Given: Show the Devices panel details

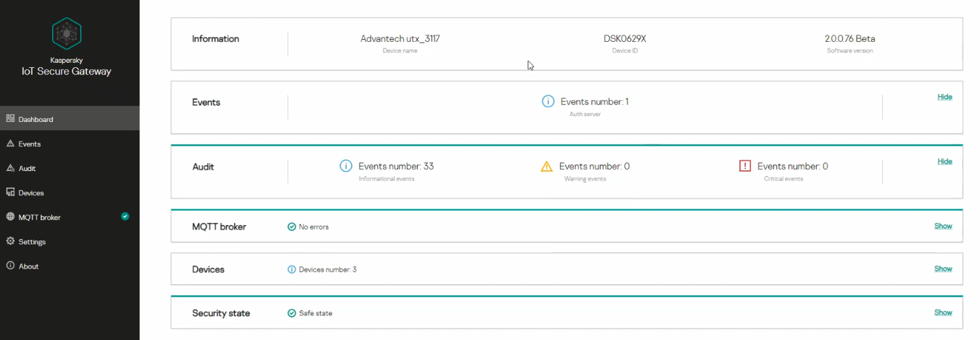Looking at the screenshot, I should 943,269.
